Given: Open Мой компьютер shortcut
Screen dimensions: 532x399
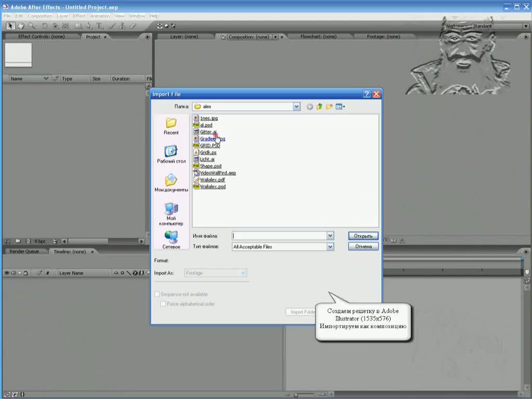Looking at the screenshot, I should pos(171,215).
